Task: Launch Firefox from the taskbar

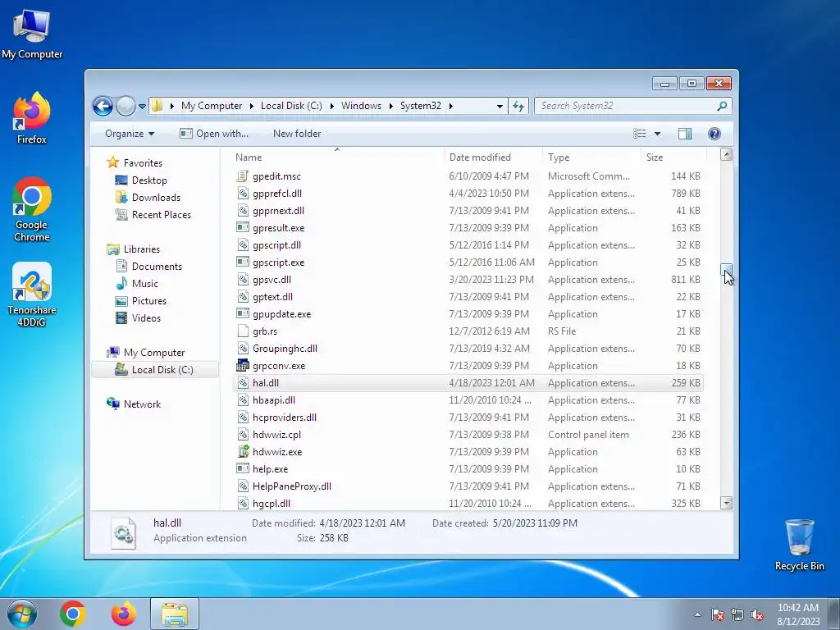Action: pyautogui.click(x=124, y=614)
